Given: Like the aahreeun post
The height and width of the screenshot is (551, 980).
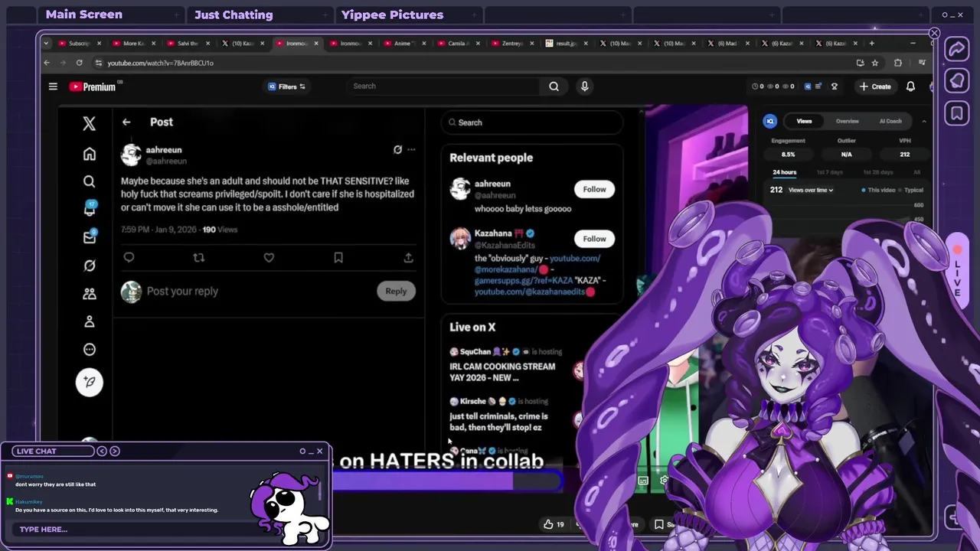Looking at the screenshot, I should (269, 258).
